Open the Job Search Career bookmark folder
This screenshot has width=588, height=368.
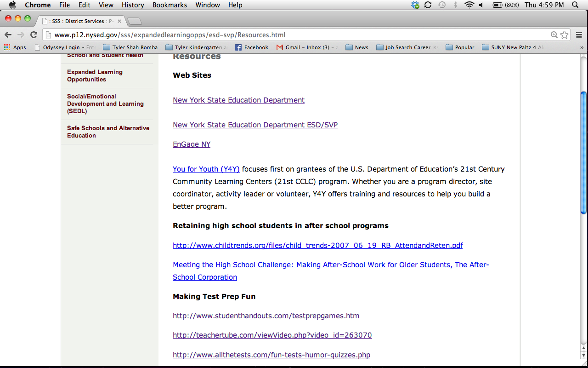point(407,47)
